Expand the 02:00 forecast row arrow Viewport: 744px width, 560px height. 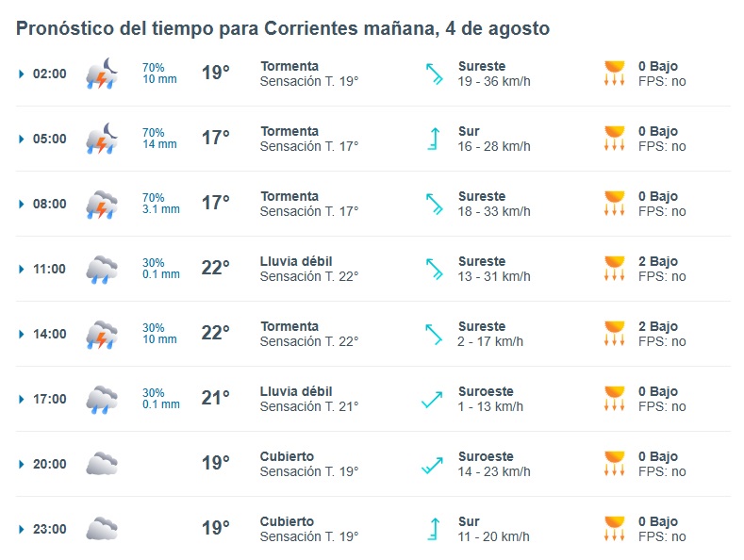[21, 74]
